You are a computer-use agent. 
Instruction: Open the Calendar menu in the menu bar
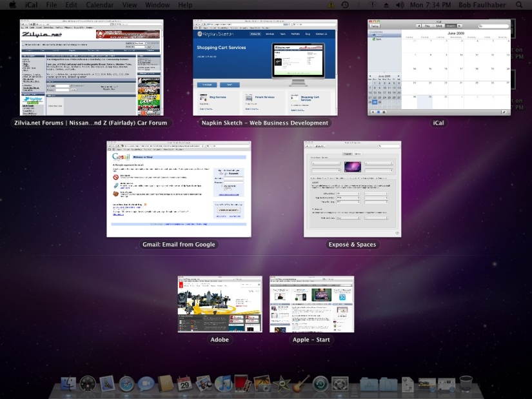(100, 5)
